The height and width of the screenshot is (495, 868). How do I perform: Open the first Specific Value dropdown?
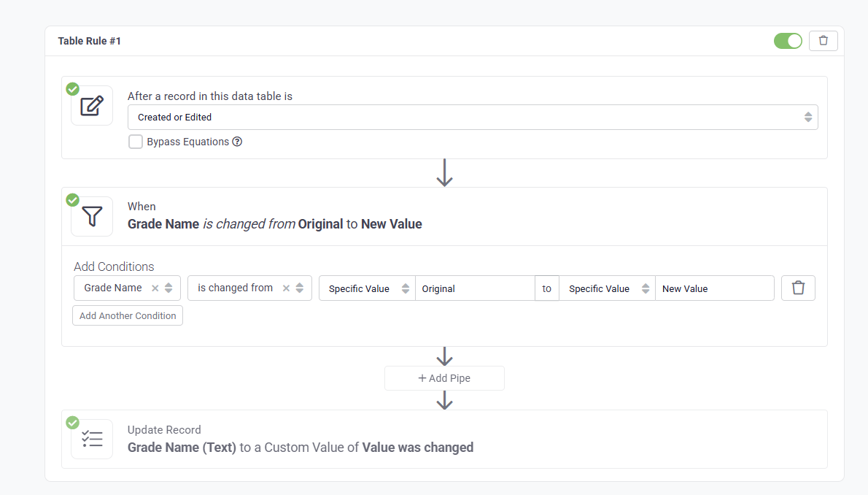(x=367, y=288)
